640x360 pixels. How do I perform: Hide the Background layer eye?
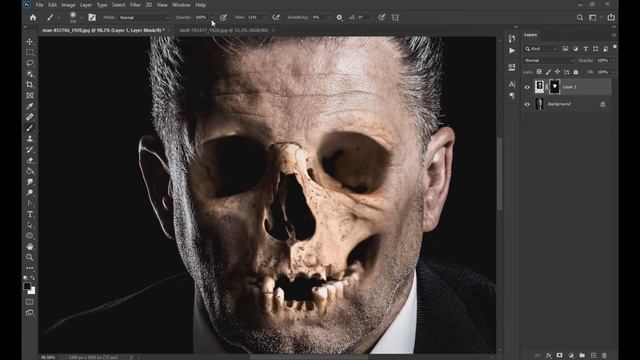pyautogui.click(x=527, y=104)
